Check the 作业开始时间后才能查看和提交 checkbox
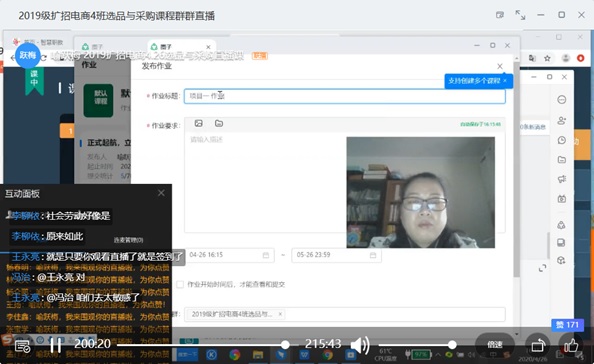Image resolution: width=594 pixels, height=364 pixels. (x=180, y=284)
